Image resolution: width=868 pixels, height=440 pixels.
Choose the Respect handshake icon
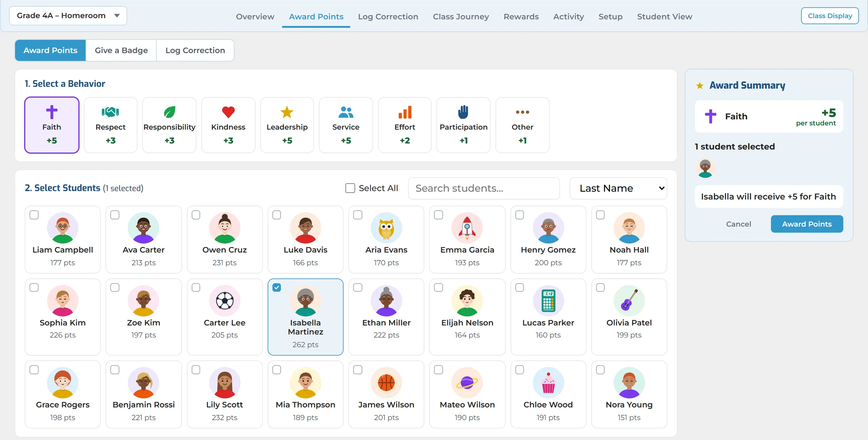110,112
